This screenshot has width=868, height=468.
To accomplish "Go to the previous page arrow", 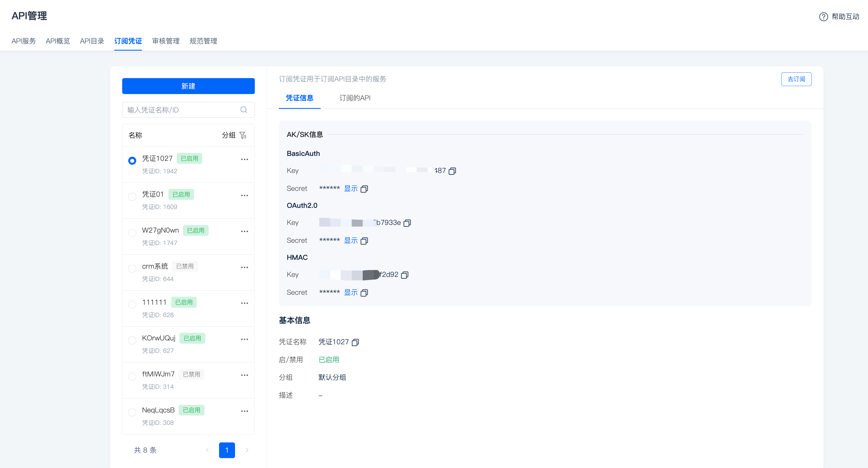I will tap(207, 450).
